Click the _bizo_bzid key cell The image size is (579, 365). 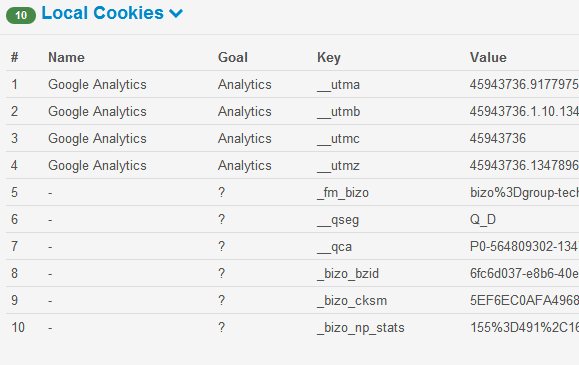coord(348,274)
